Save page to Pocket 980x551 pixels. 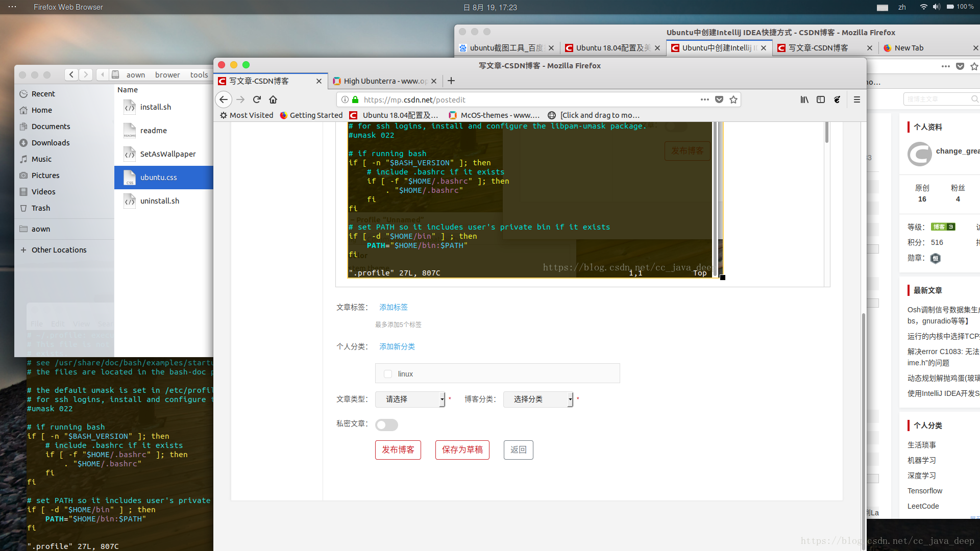tap(719, 99)
